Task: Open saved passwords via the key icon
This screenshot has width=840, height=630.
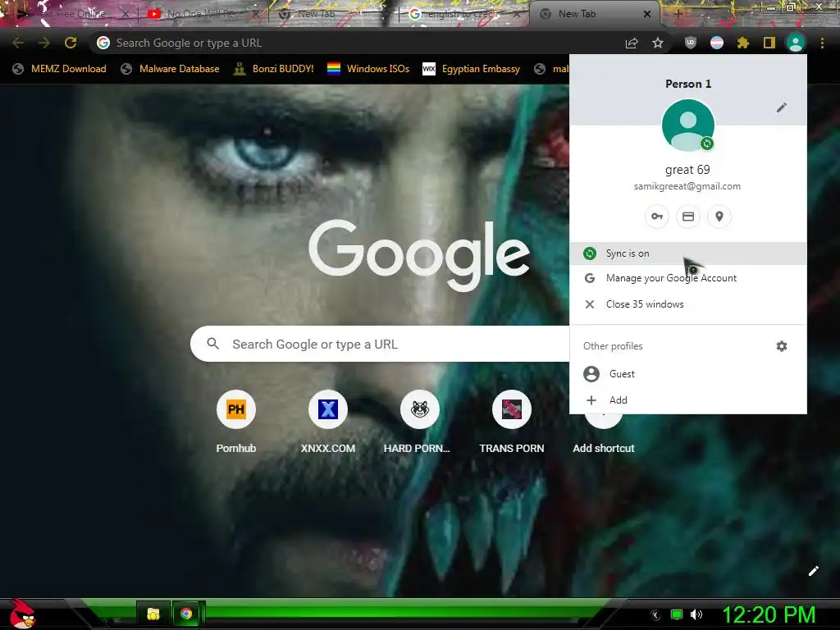Action: click(657, 217)
